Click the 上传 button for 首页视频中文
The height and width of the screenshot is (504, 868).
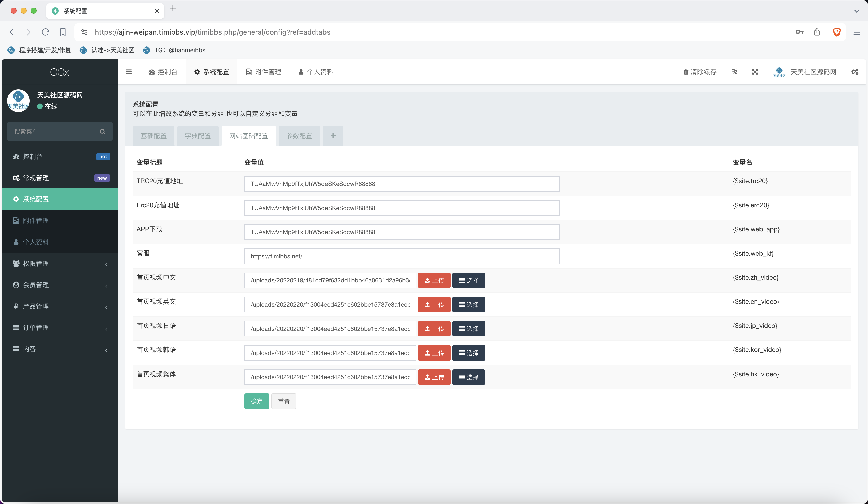[x=434, y=280]
